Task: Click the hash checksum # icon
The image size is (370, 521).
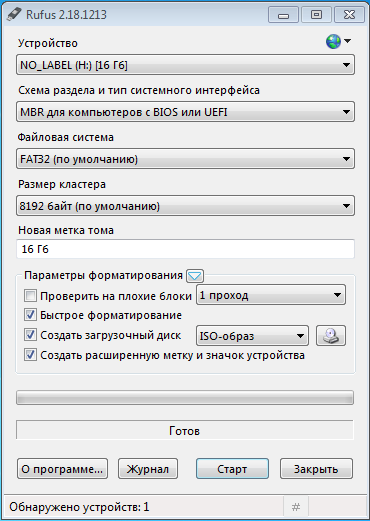Action: click(296, 507)
